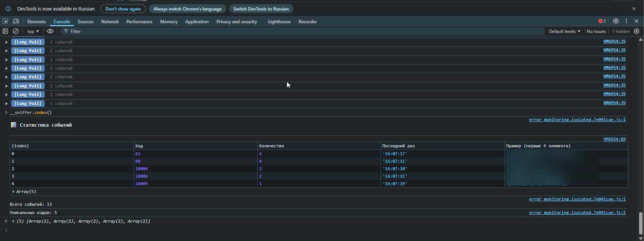Expand the returned (5) [Array(2)...] result
Image resolution: width=644 pixels, height=241 pixels.
14,221
